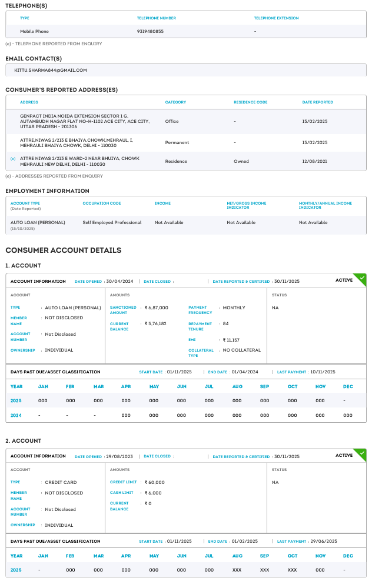Click the sanctioned amount ₹ 6,87,000
Image resolution: width=372 pixels, height=588 pixels.
(157, 308)
